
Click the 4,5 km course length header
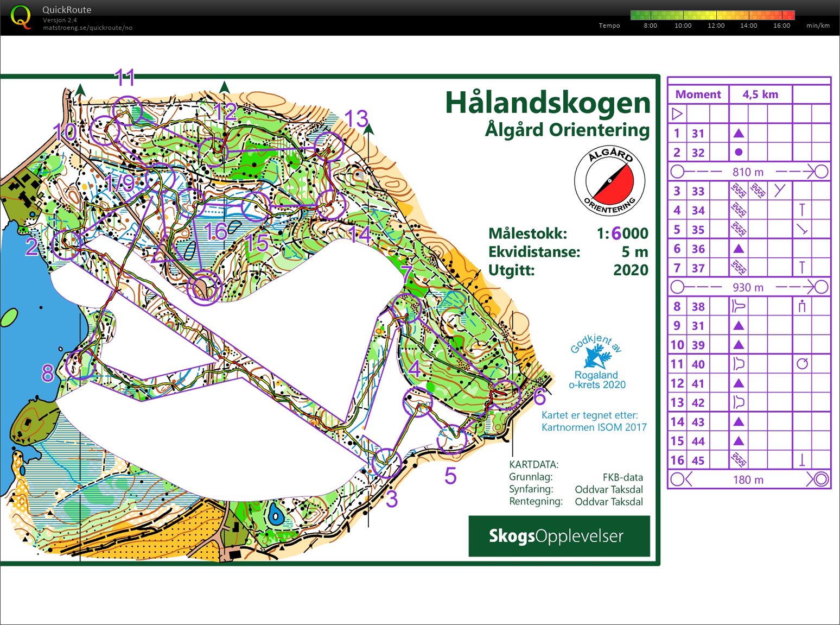[760, 94]
